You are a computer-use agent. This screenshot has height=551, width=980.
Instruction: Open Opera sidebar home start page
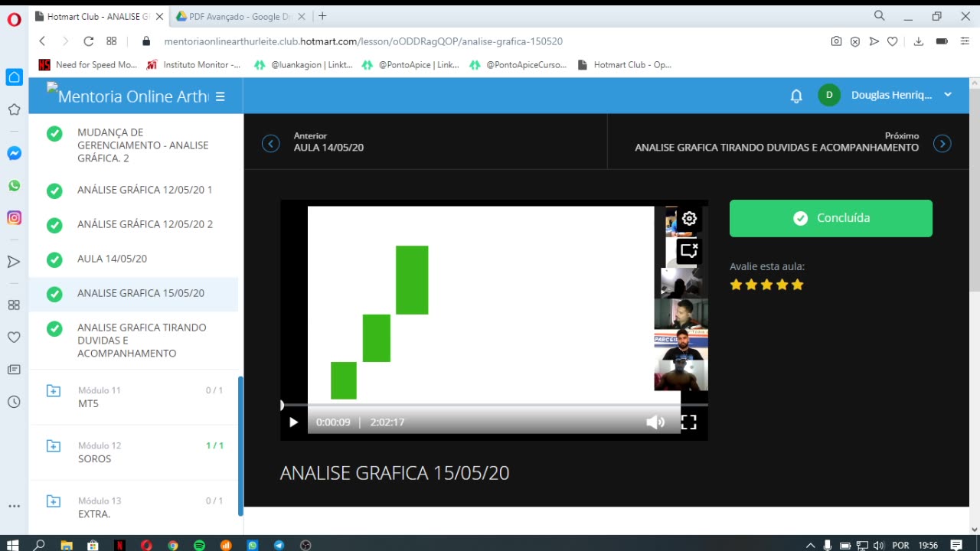click(x=14, y=77)
